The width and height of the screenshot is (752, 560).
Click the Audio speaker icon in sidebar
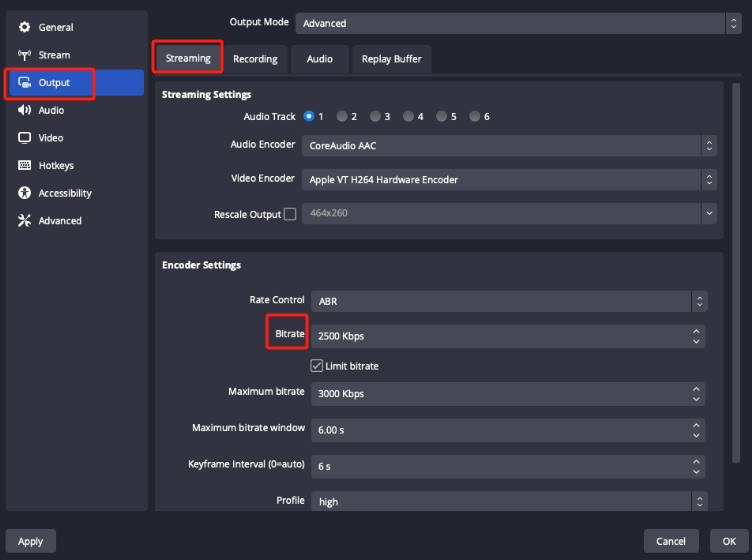tap(24, 110)
